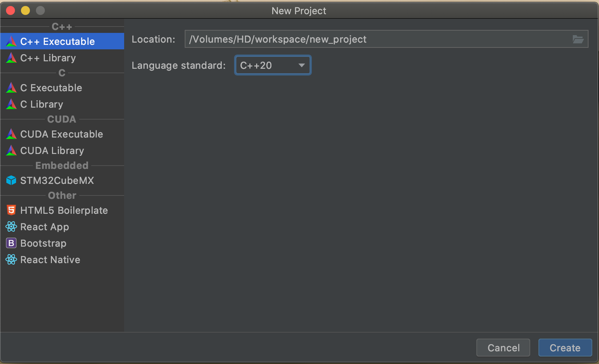Click the CUDA Executable project icon
The image size is (599, 364).
(x=11, y=134)
